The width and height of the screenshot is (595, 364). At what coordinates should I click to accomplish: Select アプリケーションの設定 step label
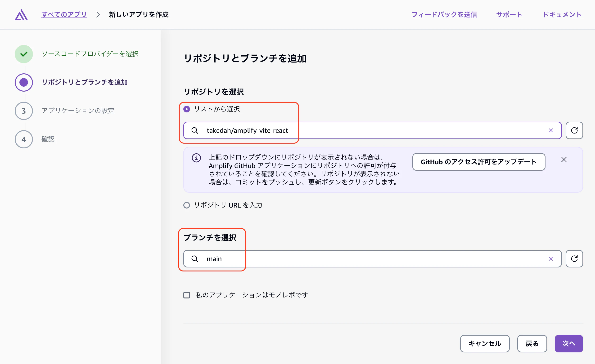78,111
